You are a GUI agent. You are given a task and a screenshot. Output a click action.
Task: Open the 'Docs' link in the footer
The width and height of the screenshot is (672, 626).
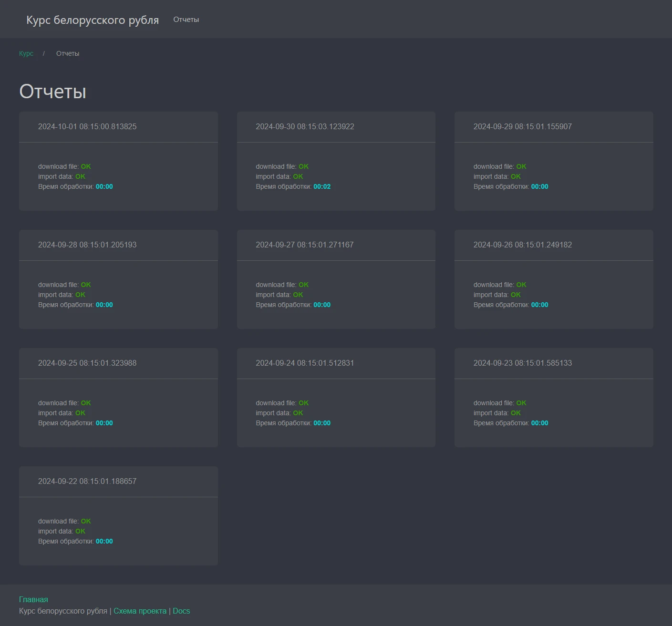(181, 611)
